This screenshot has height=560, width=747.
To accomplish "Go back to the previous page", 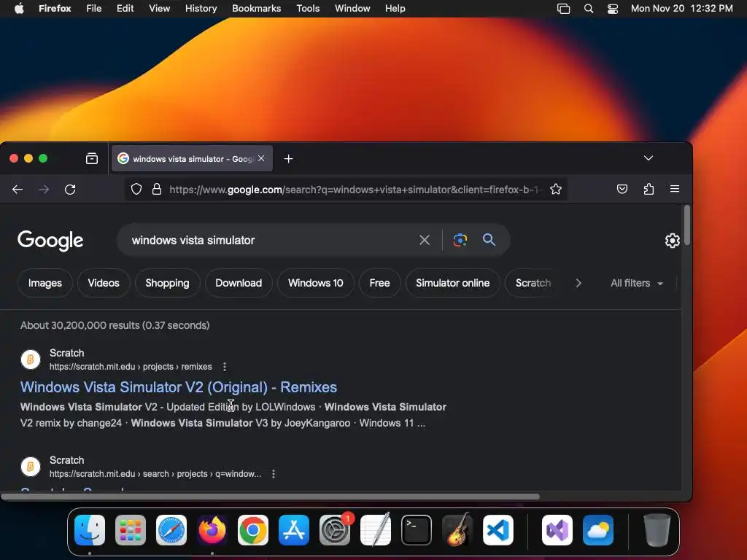I will click(18, 190).
